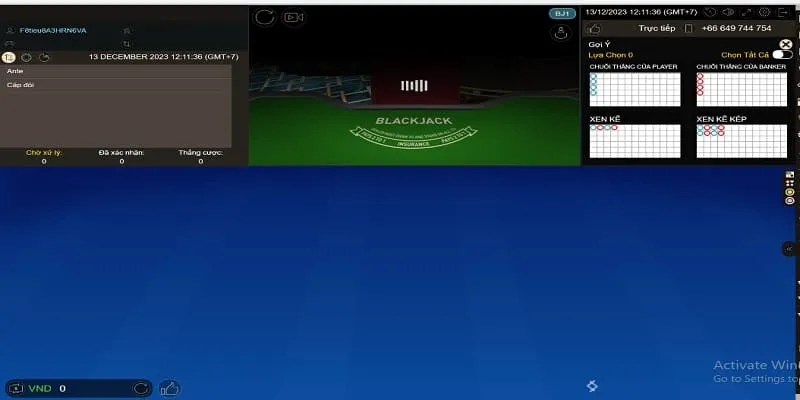
Task: Click the username F8tieu8A3HRN6VA
Action: (x=53, y=31)
